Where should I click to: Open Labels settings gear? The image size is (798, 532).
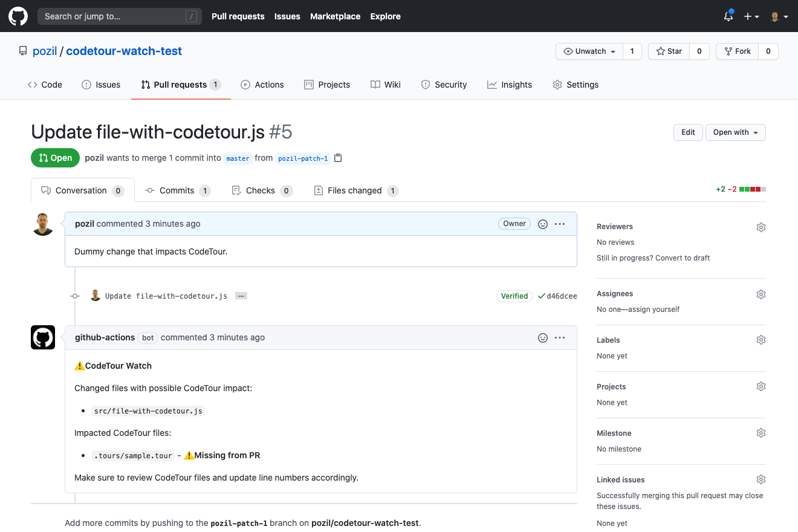pyautogui.click(x=761, y=340)
